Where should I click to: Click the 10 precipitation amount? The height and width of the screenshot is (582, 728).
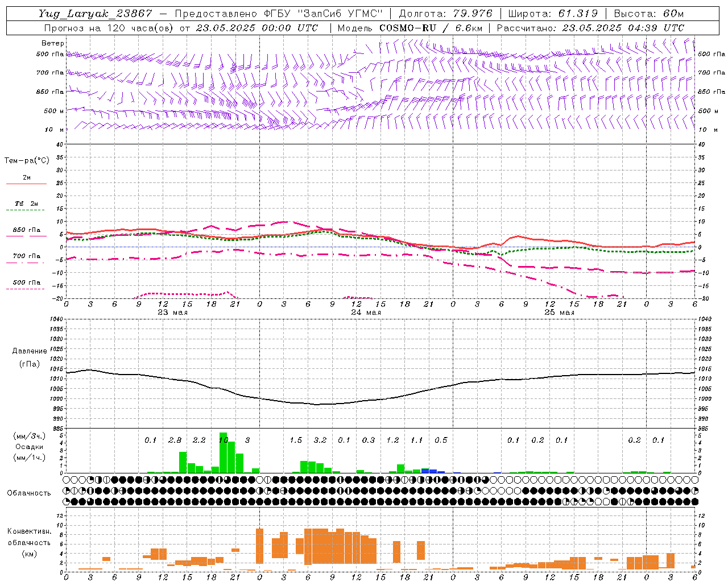tap(224, 440)
